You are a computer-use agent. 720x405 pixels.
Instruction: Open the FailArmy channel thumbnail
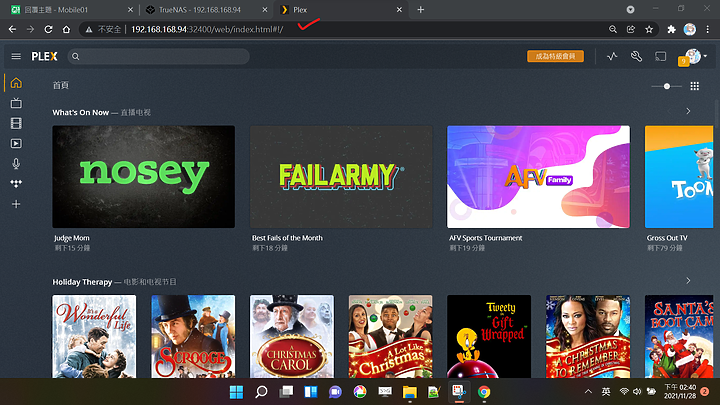pyautogui.click(x=341, y=177)
